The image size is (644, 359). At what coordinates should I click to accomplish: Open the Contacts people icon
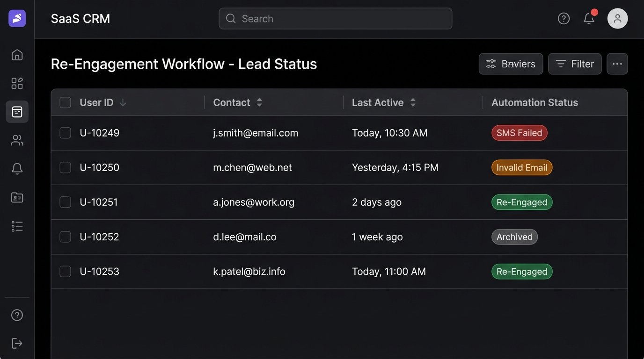coord(17,140)
